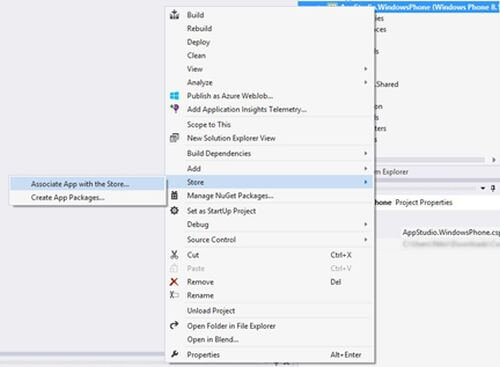Click the Properties wrench icon

pos(174,354)
